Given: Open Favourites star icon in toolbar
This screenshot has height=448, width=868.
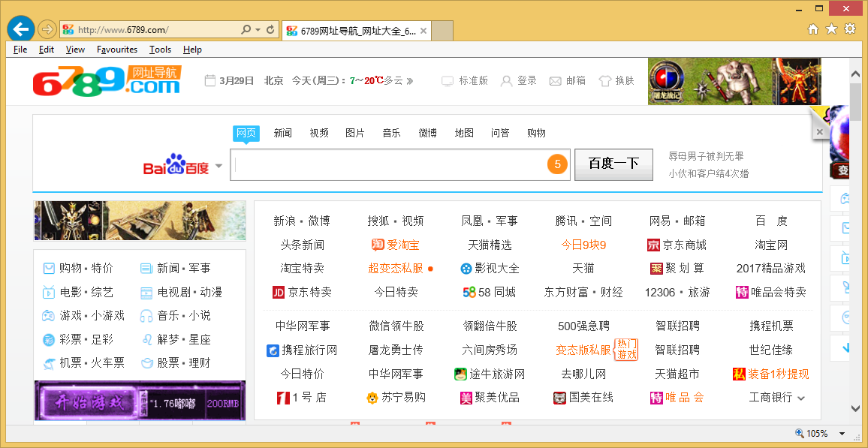Looking at the screenshot, I should point(831,29).
